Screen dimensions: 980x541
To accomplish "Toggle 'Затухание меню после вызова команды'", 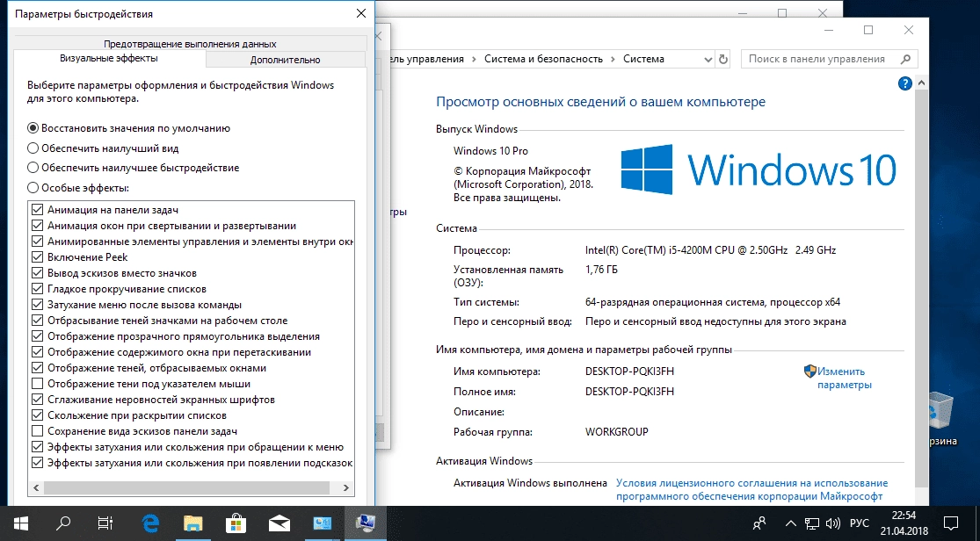I will [x=37, y=305].
